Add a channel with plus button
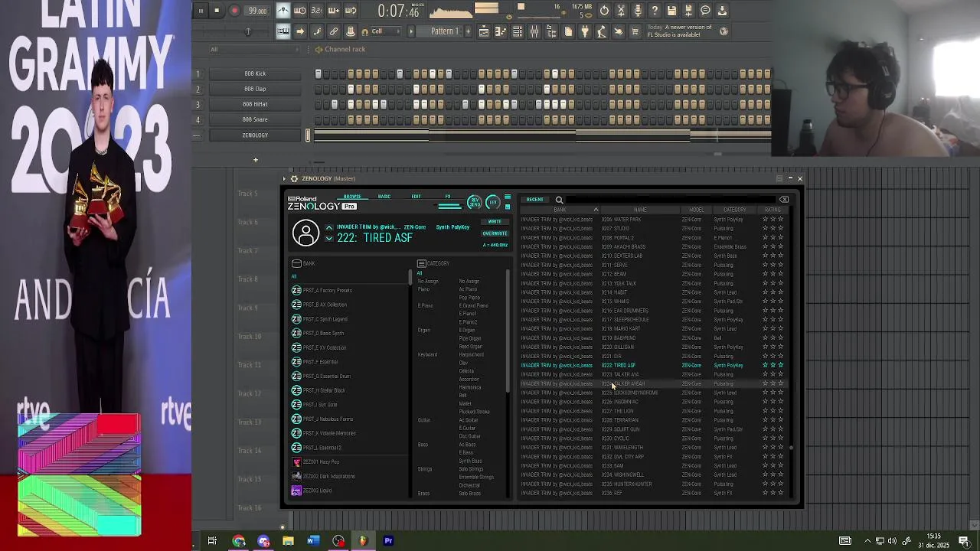This screenshot has height=551, width=980. pos(256,160)
